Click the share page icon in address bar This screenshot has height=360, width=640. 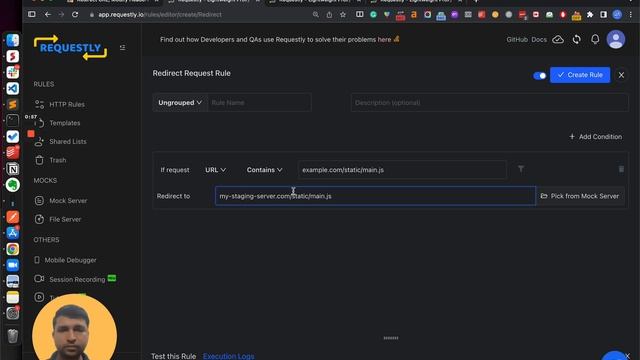[329, 15]
